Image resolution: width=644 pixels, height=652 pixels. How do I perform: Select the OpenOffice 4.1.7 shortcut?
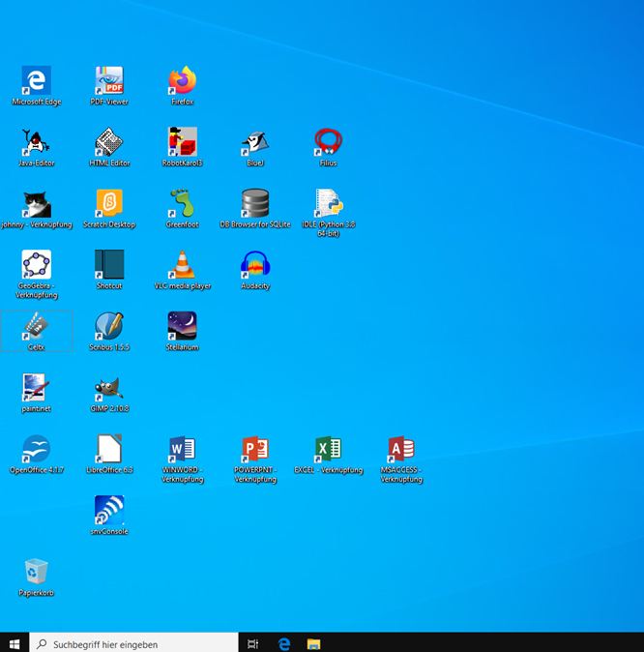point(37,449)
